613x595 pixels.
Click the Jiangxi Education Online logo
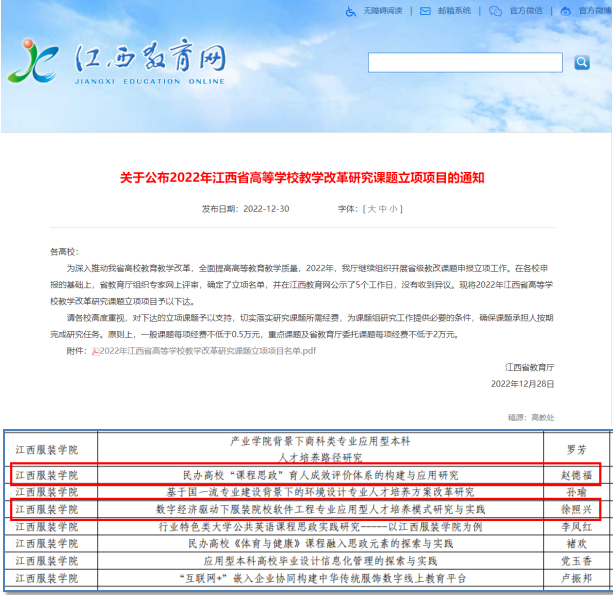(x=117, y=62)
